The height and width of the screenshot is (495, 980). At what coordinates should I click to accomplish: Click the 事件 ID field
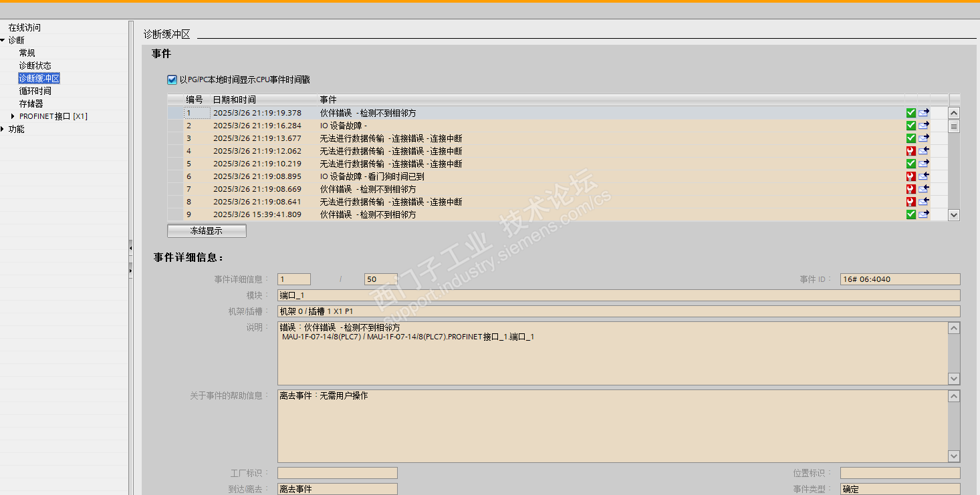tap(900, 279)
